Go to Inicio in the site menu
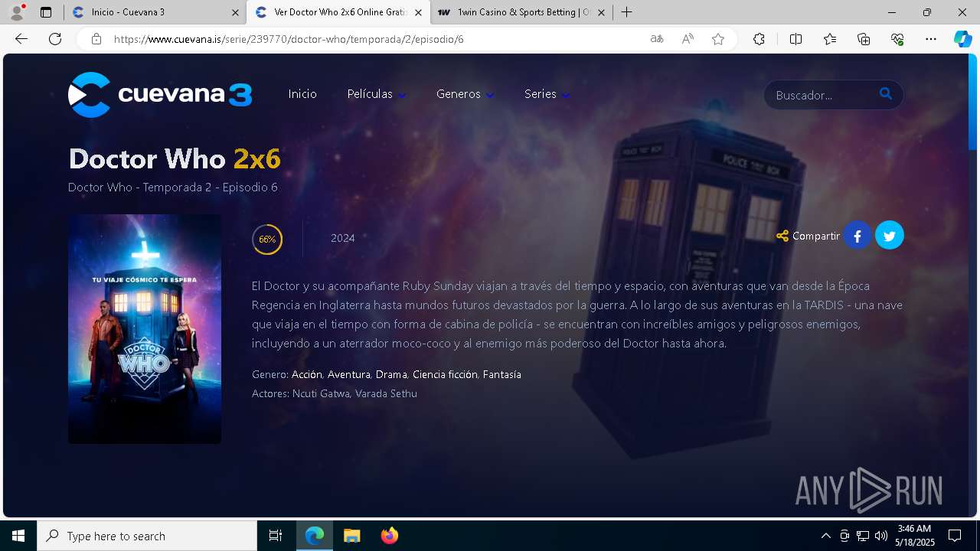 302,94
